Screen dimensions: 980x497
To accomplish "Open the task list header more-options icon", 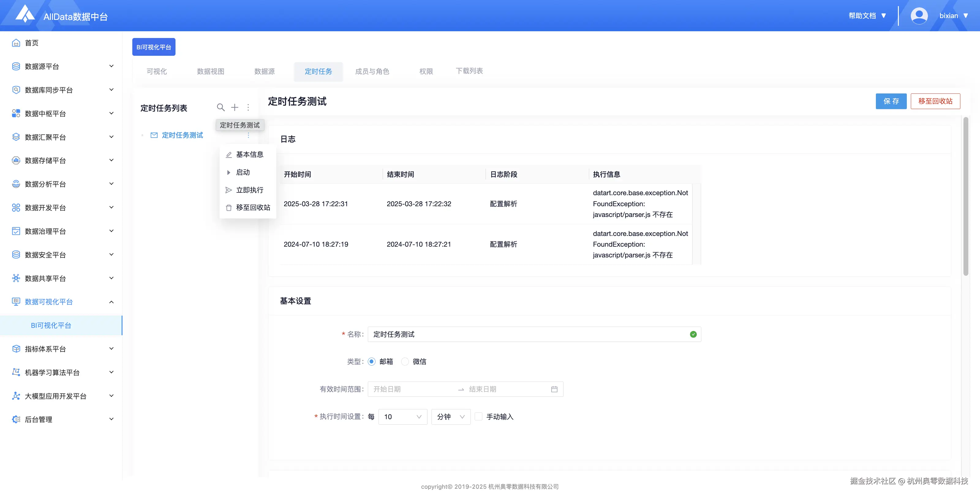I will coord(248,107).
